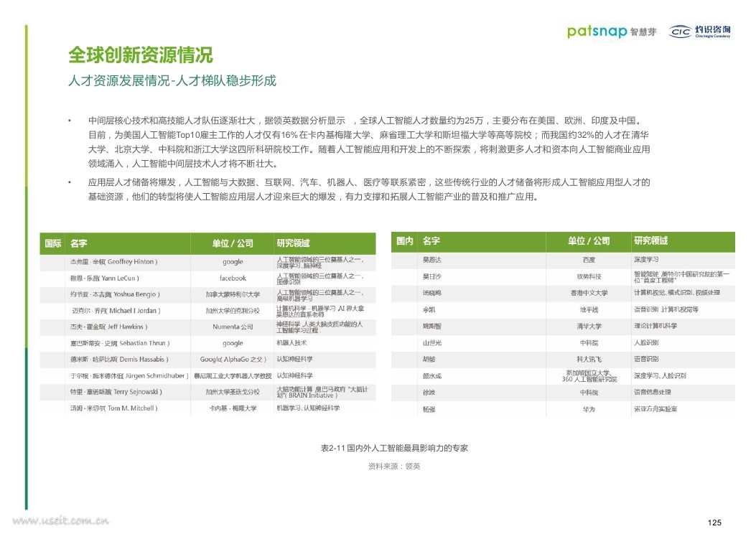Select the title 全球创新资源情况

140,55
